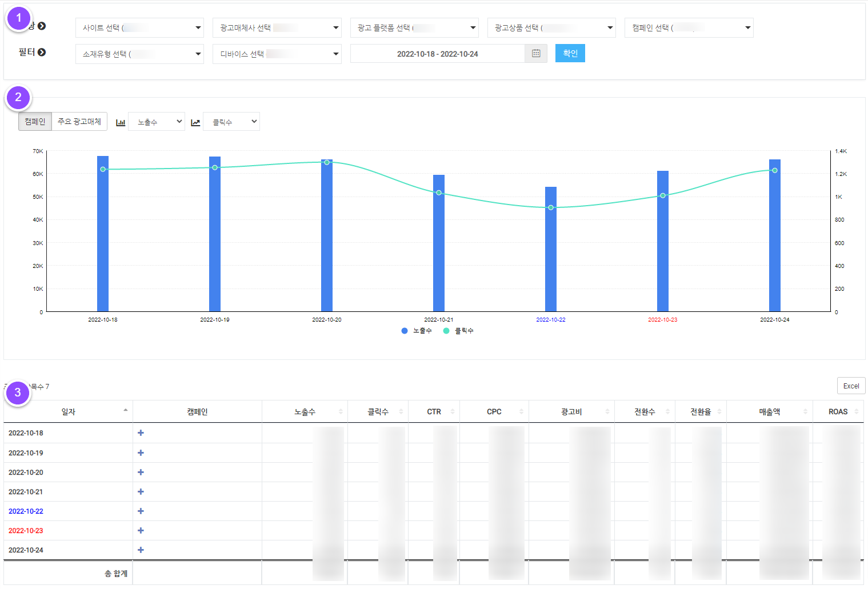Click the line chart metric icon
The width and height of the screenshot is (868, 589).
point(195,122)
